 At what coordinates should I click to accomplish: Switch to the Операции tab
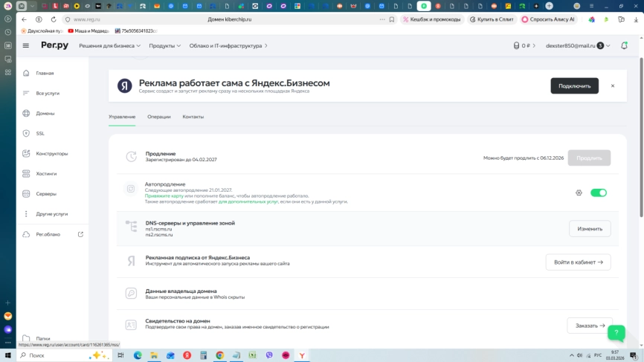[x=159, y=117]
